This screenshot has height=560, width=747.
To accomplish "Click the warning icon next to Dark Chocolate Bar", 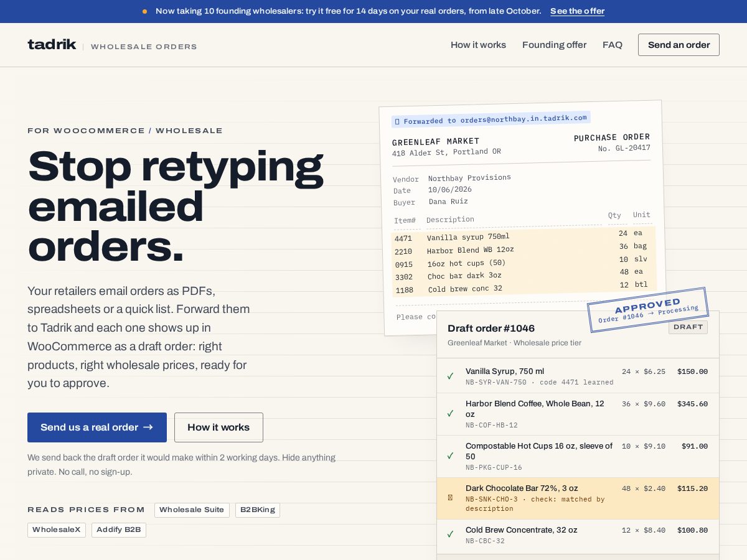I will pyautogui.click(x=450, y=498).
